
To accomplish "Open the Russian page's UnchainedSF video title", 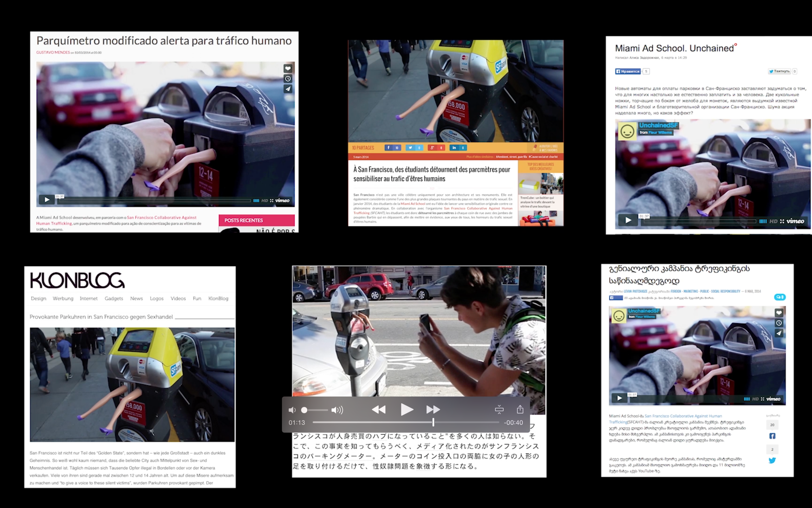I will click(658, 125).
